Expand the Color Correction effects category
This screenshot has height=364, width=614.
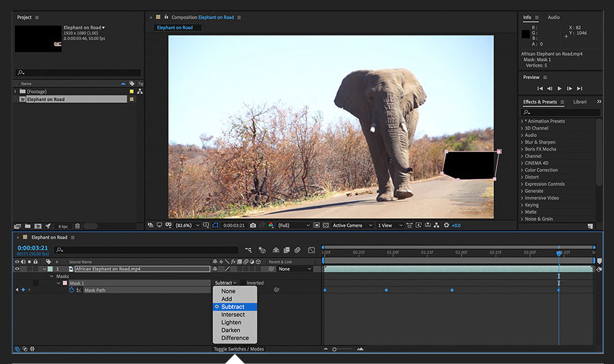pos(523,170)
